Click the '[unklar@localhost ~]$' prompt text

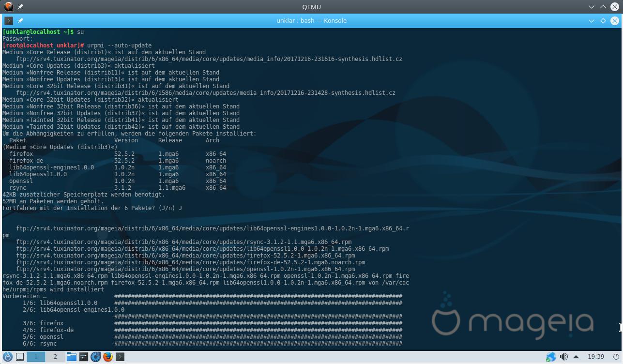(x=38, y=32)
